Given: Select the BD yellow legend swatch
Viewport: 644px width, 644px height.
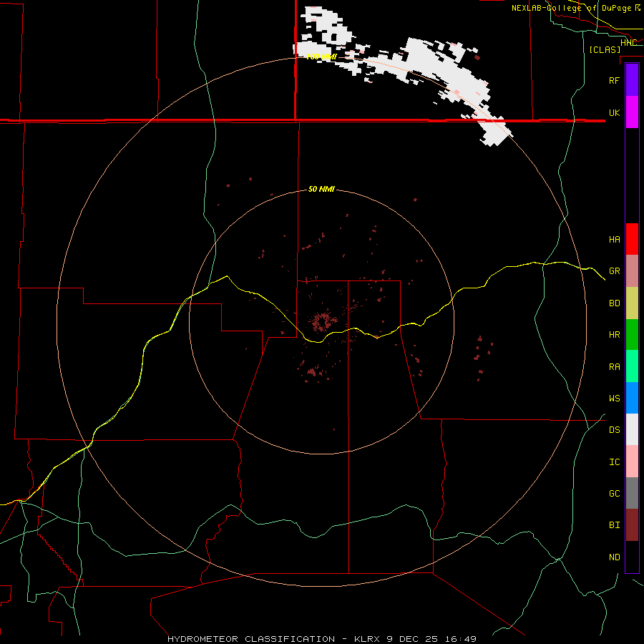Looking at the screenshot, I should (632, 303).
